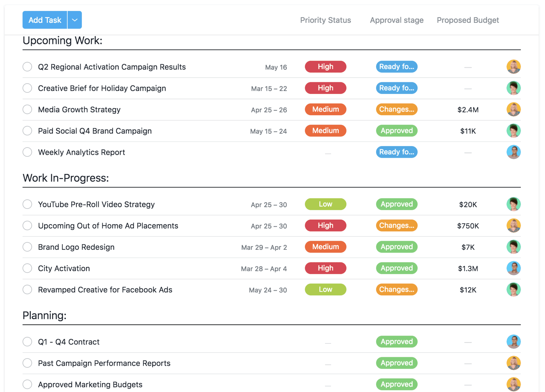Click the orange Changes pill on Weekly row above Planning

click(x=396, y=289)
